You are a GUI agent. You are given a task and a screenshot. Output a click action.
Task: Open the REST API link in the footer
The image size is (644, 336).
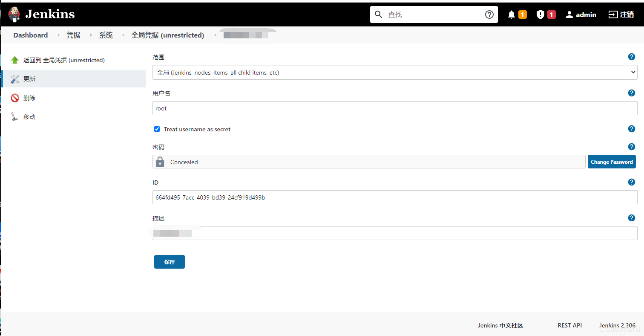(570, 325)
